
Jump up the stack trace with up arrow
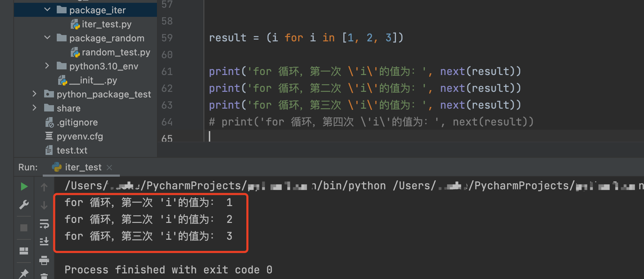[44, 187]
